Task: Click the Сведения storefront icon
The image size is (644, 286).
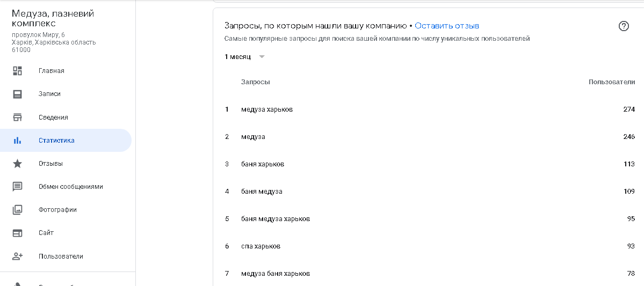Action: click(18, 118)
